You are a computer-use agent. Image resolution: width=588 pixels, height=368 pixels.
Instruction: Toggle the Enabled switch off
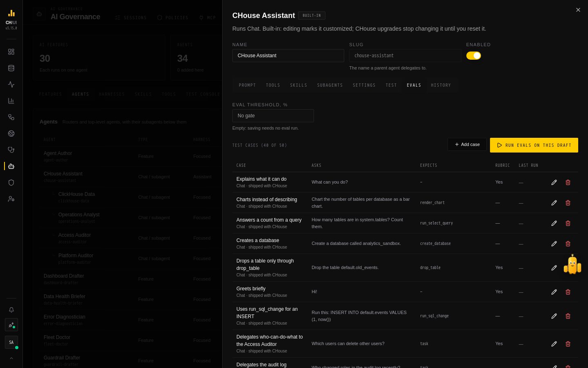coord(474,56)
